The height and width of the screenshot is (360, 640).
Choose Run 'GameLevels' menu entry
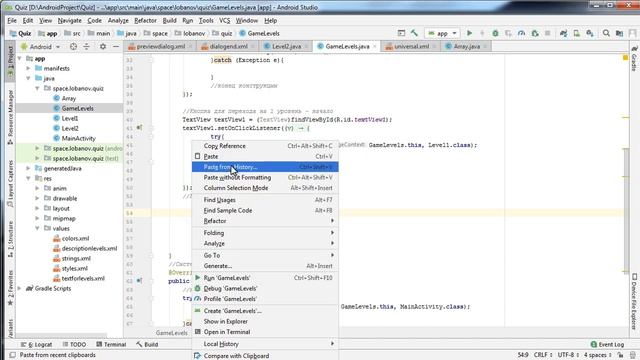265,278
